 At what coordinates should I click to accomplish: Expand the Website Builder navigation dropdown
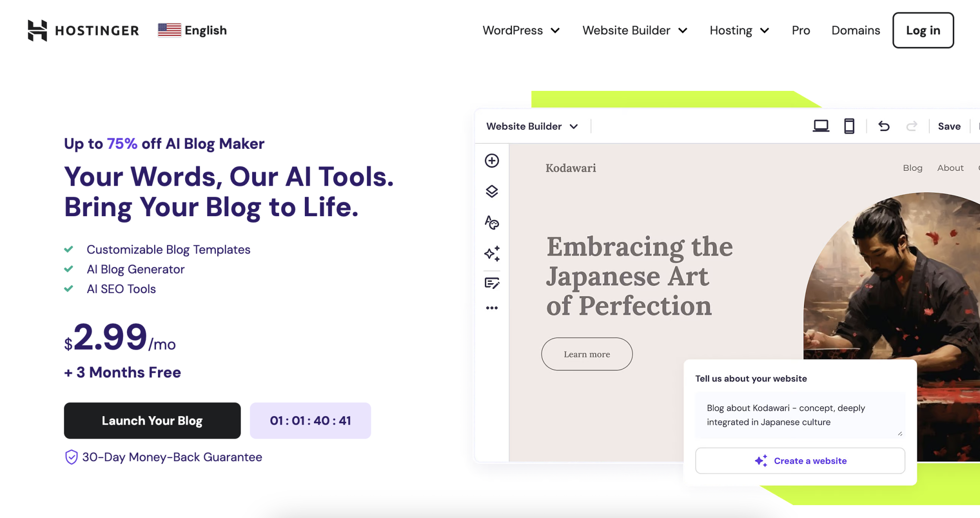coord(634,30)
